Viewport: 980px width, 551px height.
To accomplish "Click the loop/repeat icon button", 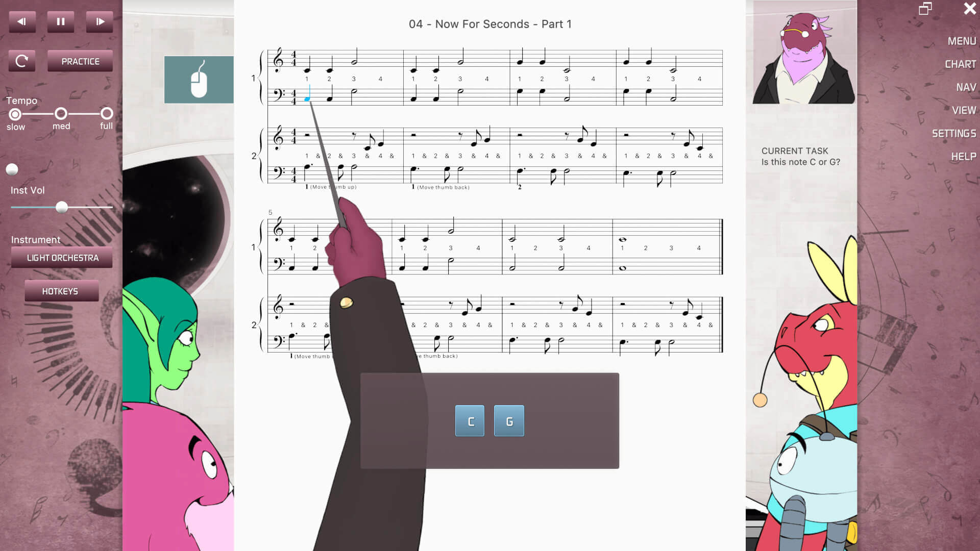I will (22, 61).
